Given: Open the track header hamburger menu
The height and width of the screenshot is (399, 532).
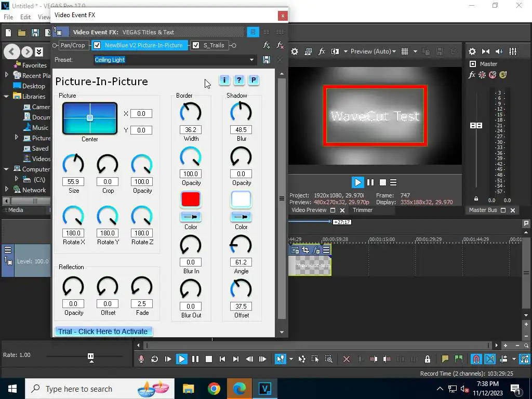Looking at the screenshot, I should pos(7,250).
